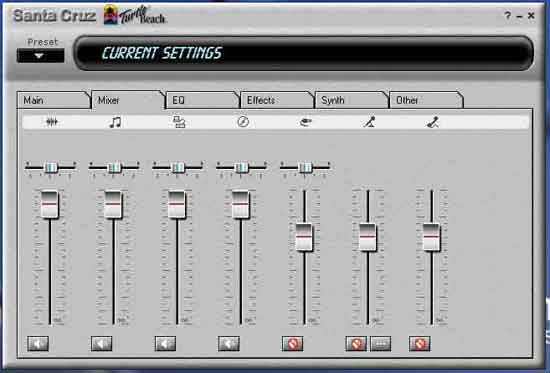Unmute the last microphone channel
Viewport: 550px width, 373px height.
click(x=420, y=344)
